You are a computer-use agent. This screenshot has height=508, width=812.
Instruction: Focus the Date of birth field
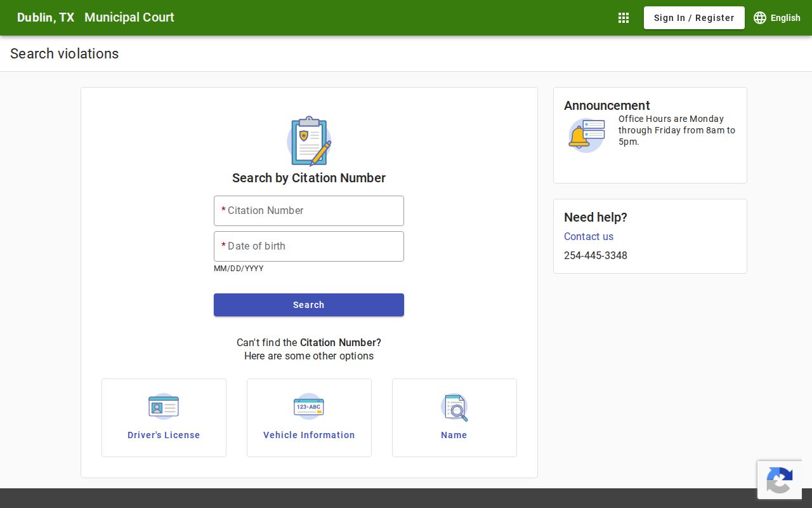point(309,246)
